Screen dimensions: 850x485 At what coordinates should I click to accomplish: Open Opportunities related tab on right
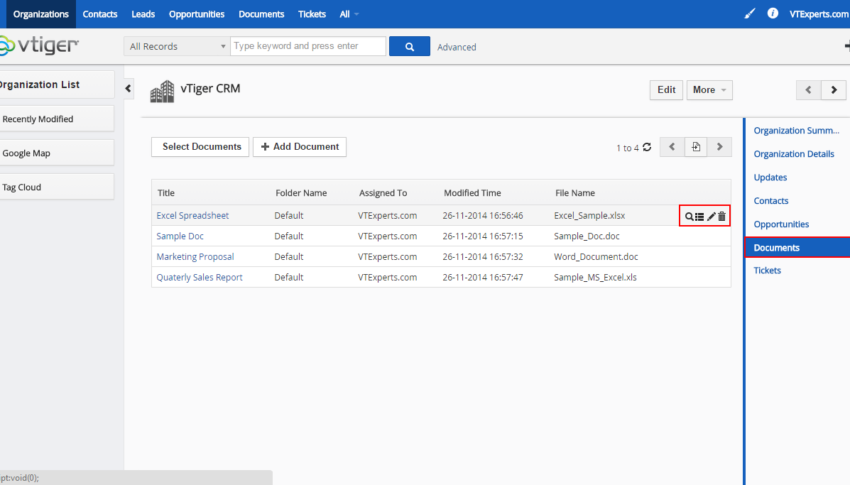pyautogui.click(x=781, y=224)
